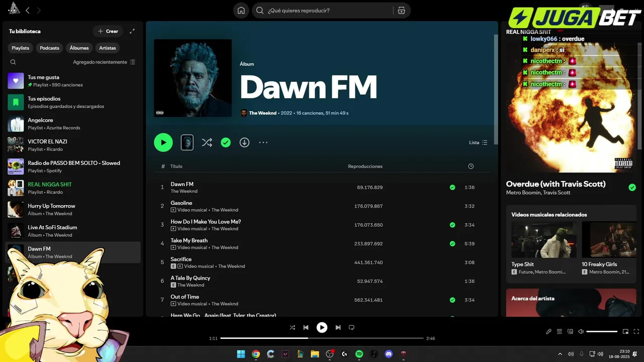This screenshot has height=362, width=644.
Task: Open the 10 Freaky Girls video thumbnail
Action: coord(609,239)
